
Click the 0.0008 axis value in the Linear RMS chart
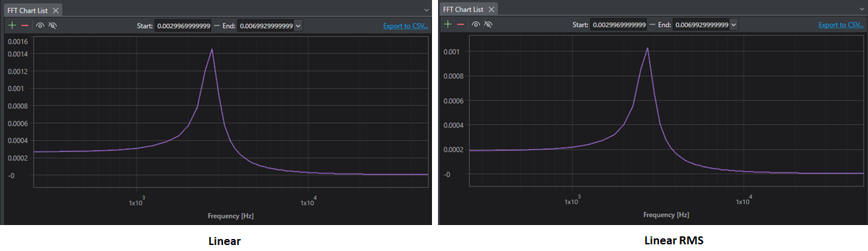pos(454,76)
